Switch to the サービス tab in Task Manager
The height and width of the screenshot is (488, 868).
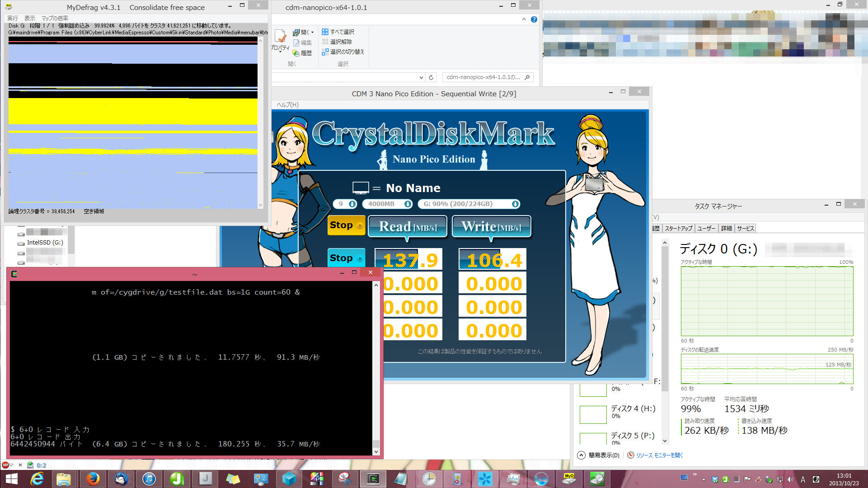point(745,229)
